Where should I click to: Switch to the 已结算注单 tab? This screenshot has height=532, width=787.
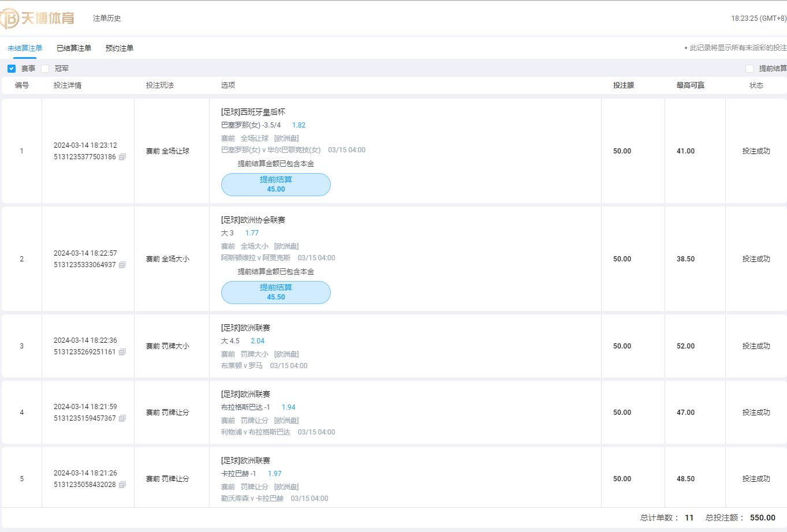click(x=74, y=48)
